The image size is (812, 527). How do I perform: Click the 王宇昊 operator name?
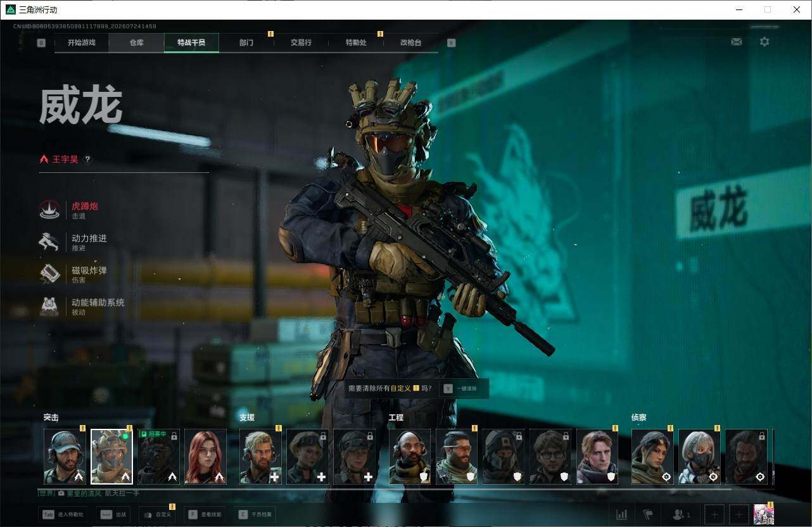(x=65, y=160)
